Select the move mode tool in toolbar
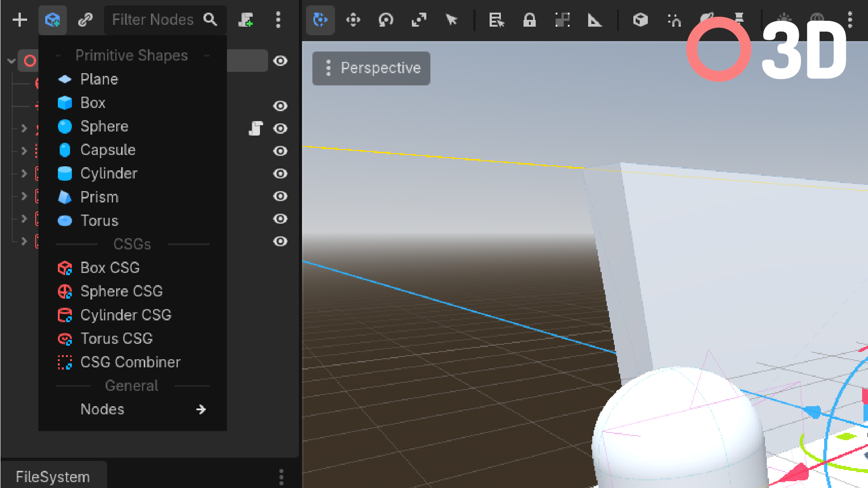 (x=353, y=20)
